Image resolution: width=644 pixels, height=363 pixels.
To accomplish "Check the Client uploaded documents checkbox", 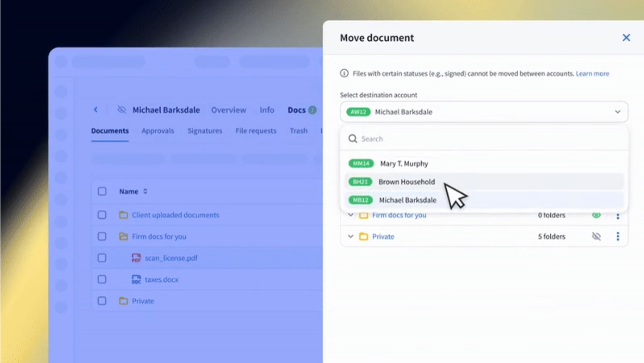I will 102,215.
